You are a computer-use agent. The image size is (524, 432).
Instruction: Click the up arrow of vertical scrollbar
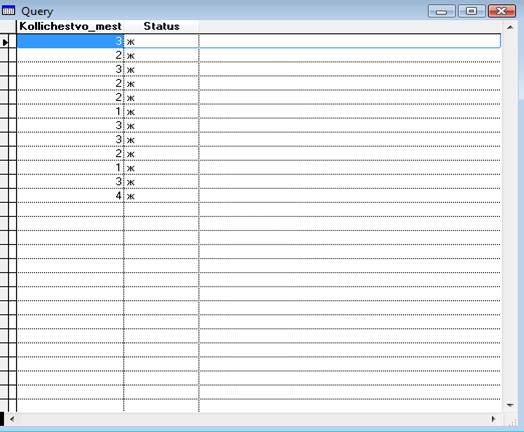pyautogui.click(x=510, y=27)
